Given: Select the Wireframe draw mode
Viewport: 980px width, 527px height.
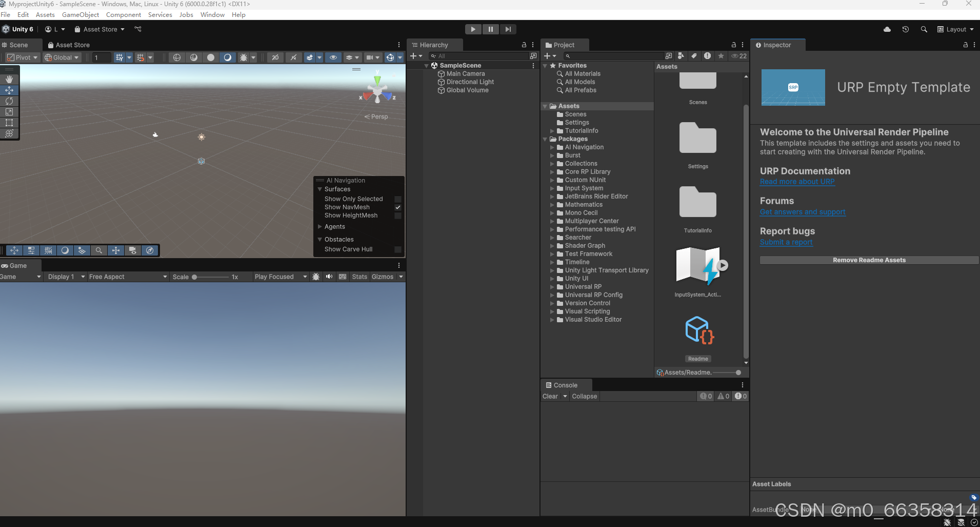Looking at the screenshot, I should click(x=177, y=57).
